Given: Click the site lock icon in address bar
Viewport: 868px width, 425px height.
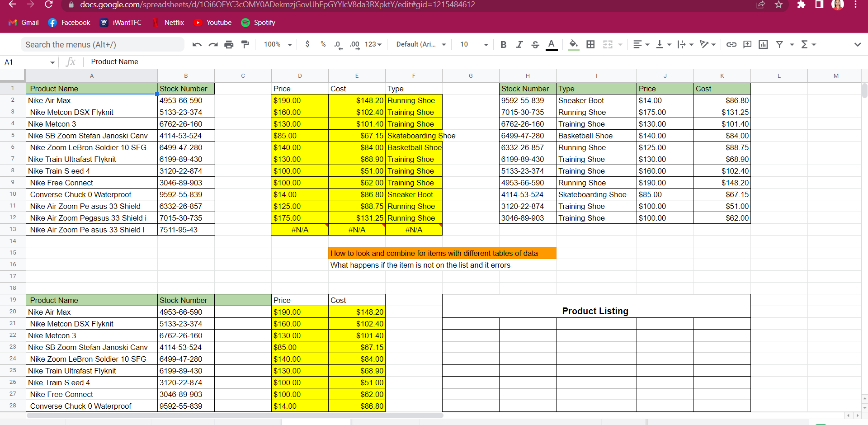Looking at the screenshot, I should click(71, 5).
